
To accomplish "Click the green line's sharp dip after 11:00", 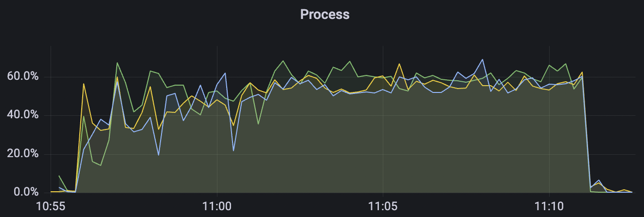I will click(258, 124).
